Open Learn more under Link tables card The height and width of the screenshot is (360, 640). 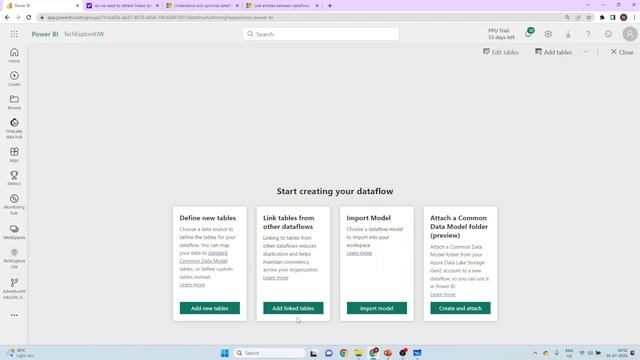pyautogui.click(x=276, y=278)
